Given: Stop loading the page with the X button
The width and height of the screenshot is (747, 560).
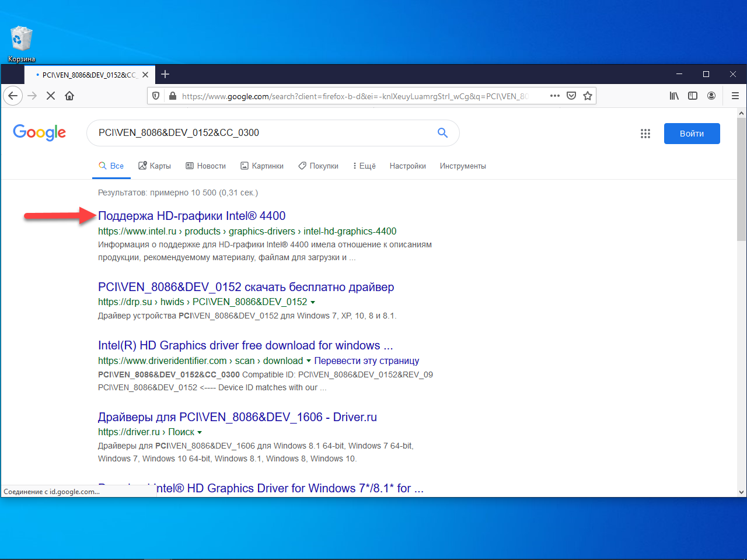Looking at the screenshot, I should tap(51, 96).
